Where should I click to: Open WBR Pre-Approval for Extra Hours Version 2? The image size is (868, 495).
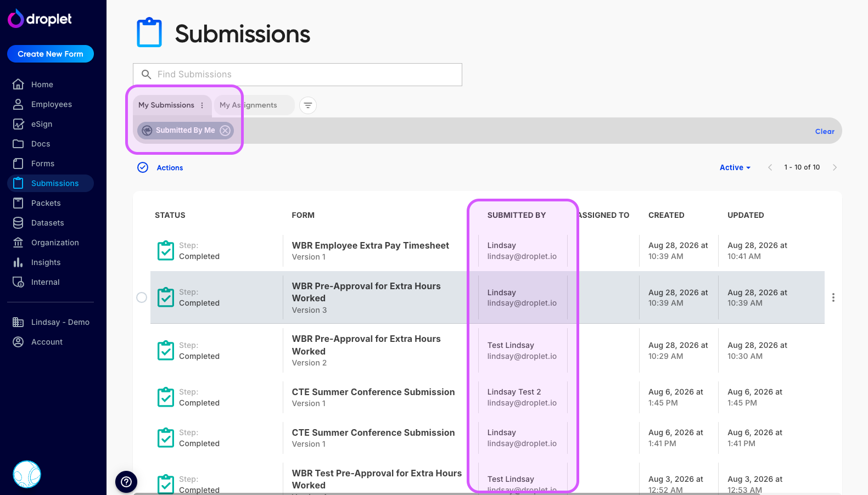click(x=366, y=345)
